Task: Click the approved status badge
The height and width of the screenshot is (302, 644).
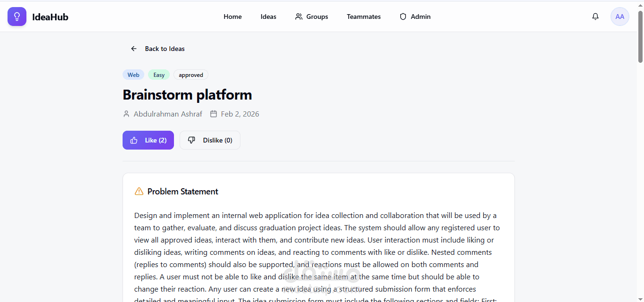Action: [x=191, y=75]
